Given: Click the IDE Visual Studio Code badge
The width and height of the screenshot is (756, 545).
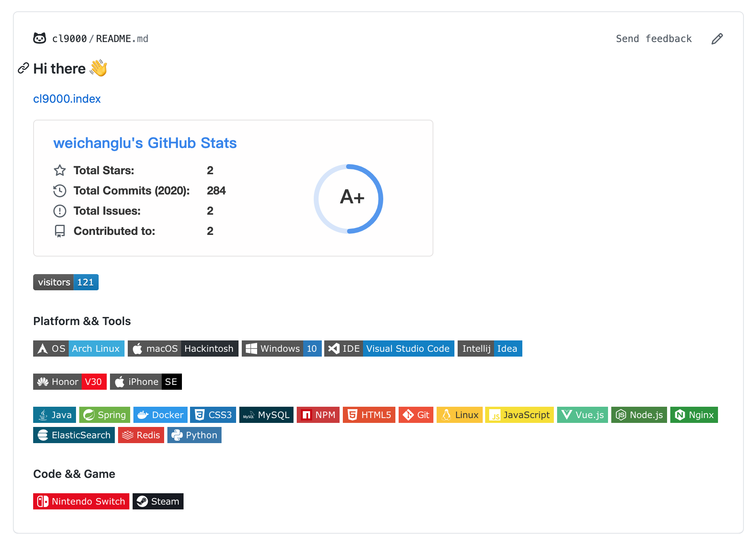Looking at the screenshot, I should click(x=389, y=349).
